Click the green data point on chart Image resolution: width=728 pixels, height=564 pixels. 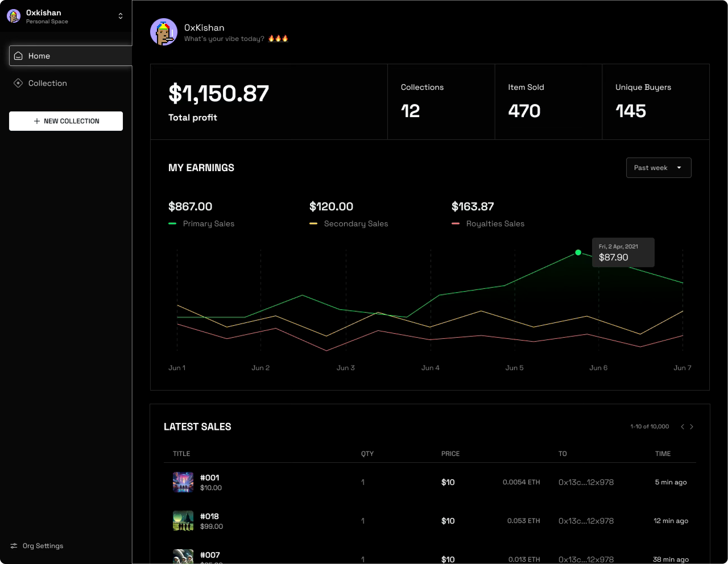point(578,252)
